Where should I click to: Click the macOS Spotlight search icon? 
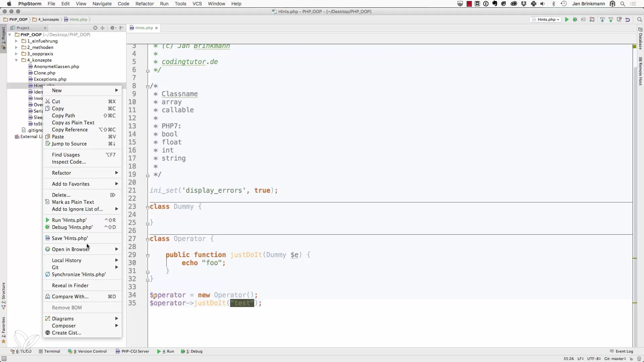click(623, 4)
